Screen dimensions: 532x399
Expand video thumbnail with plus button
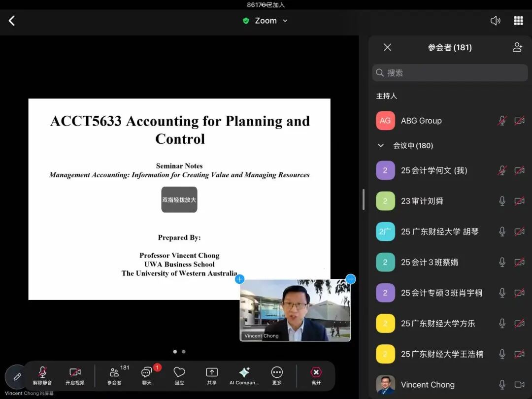click(x=240, y=279)
